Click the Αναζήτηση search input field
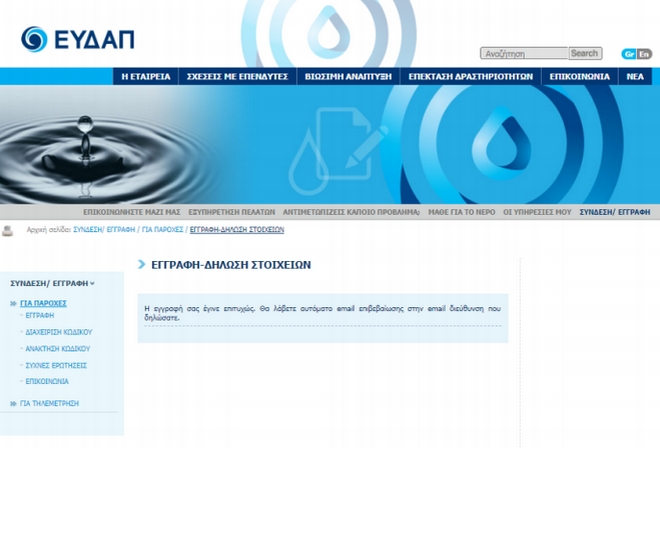 [524, 54]
